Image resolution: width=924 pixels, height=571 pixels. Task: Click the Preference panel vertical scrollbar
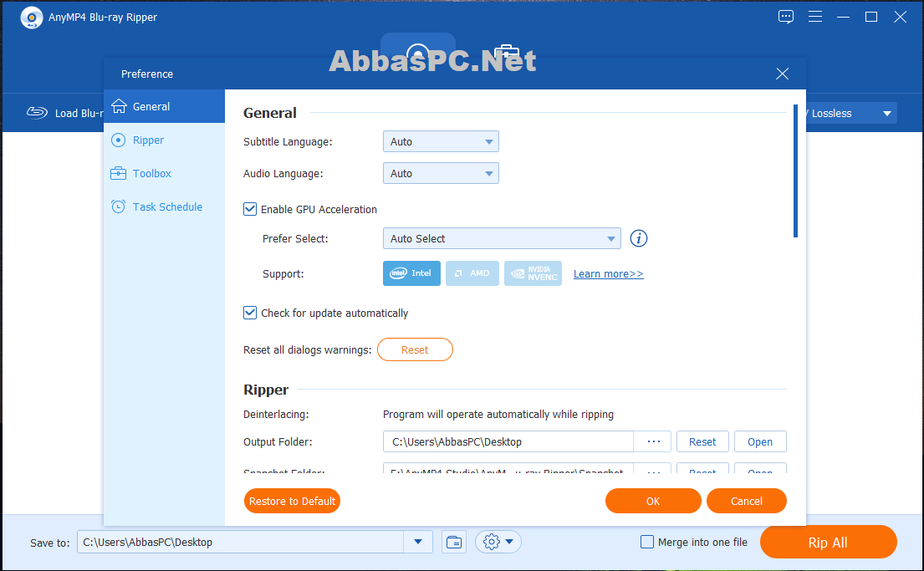(x=795, y=171)
